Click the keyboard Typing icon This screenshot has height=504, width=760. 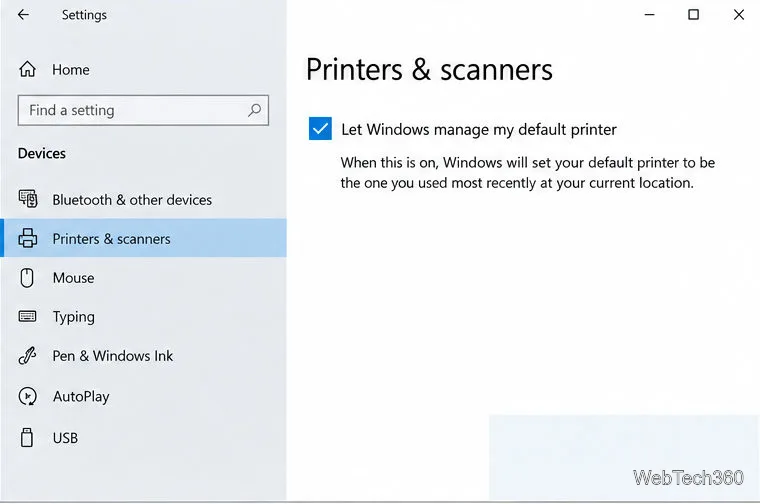point(27,316)
